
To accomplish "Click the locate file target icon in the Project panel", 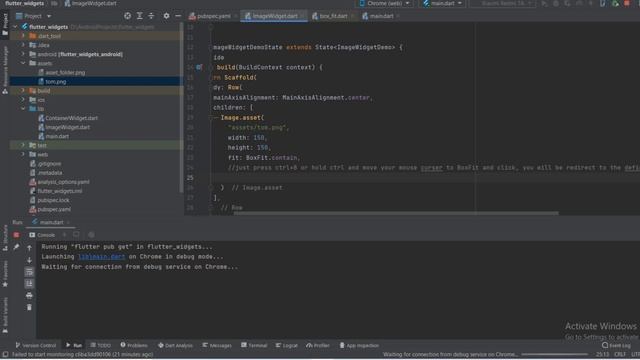I will pos(127,16).
